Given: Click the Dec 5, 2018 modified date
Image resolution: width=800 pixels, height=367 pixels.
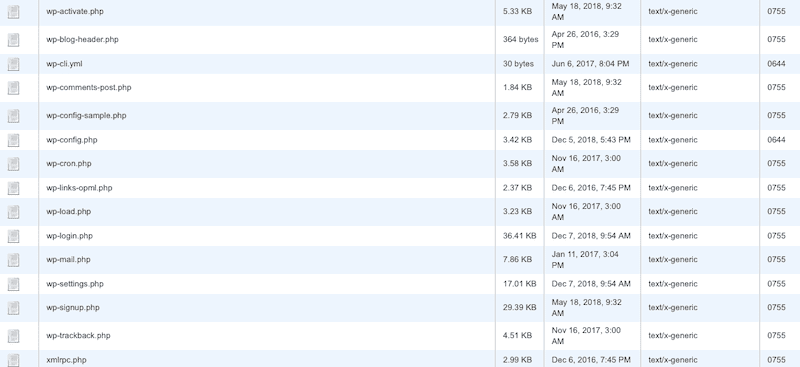Looking at the screenshot, I should tap(591, 140).
